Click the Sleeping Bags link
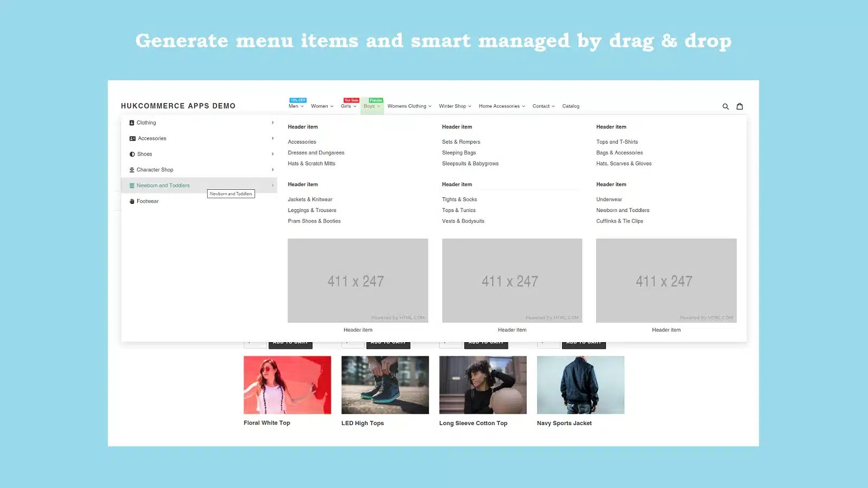Screen dimensions: 868x488 point(459,152)
